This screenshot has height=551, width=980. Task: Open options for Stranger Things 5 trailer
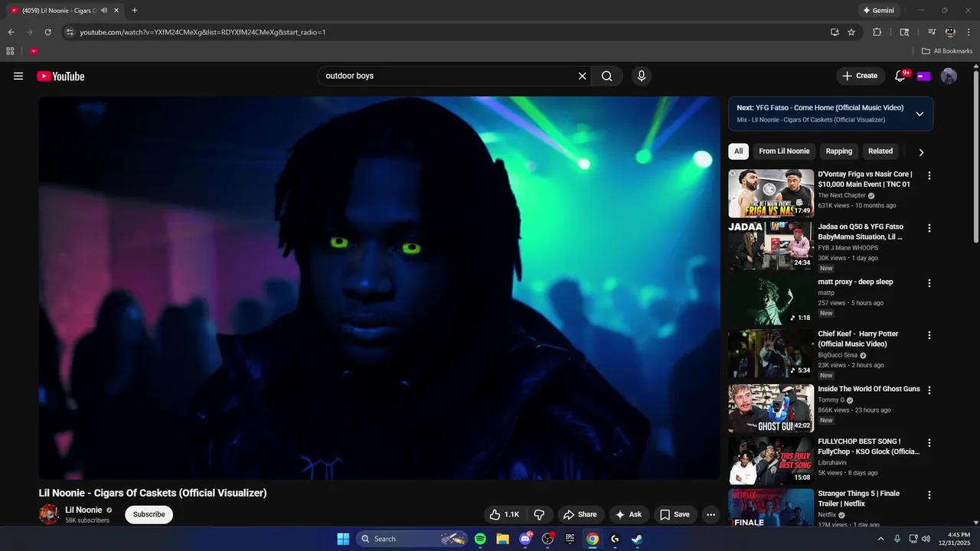tap(929, 495)
